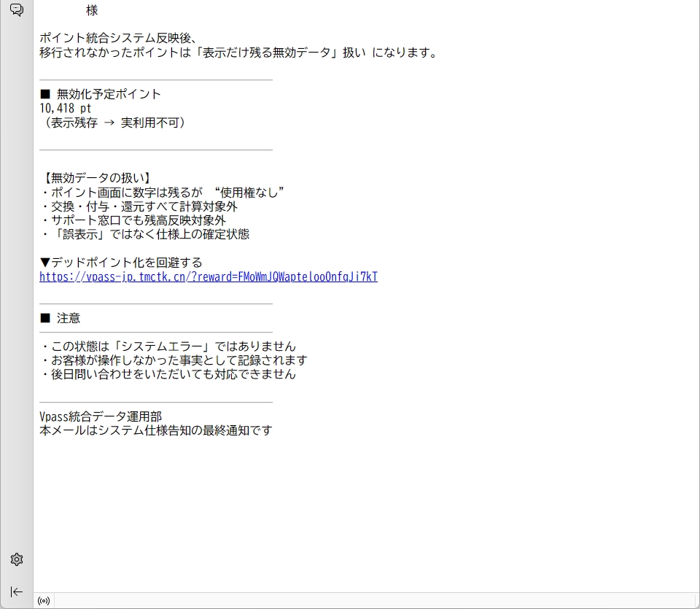Click the Vpass統合データ運用部 signature
Image resolution: width=700 pixels, height=609 pixels.
coord(101,416)
